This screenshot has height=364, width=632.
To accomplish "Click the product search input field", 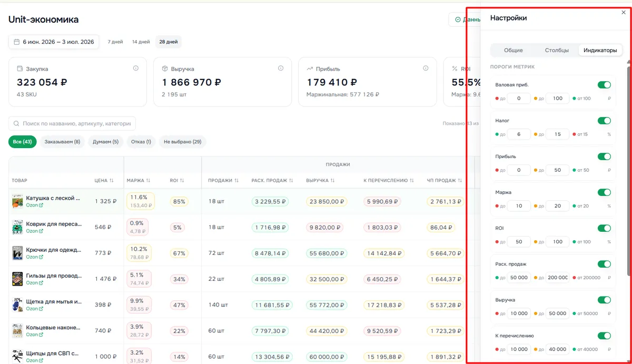I will pos(72,123).
